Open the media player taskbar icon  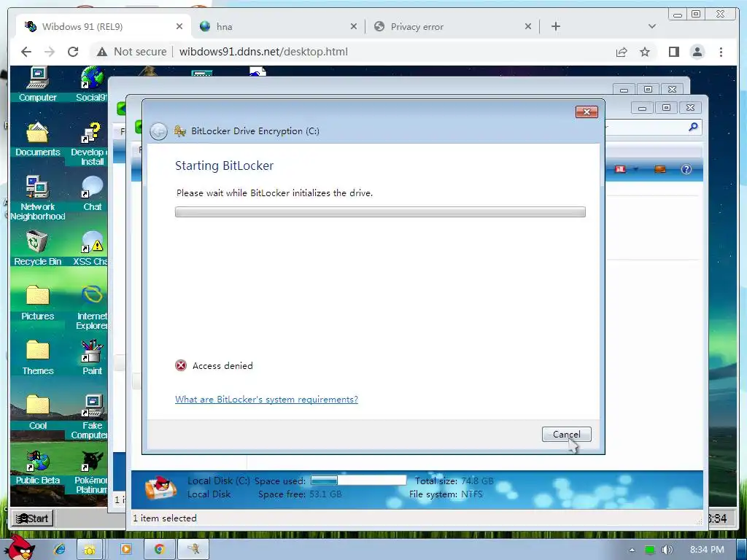(125, 550)
